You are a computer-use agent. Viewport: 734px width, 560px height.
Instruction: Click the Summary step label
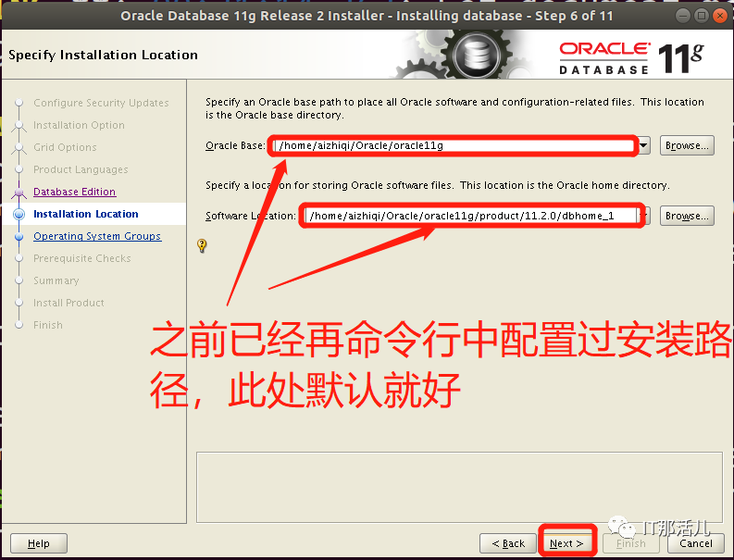(56, 280)
